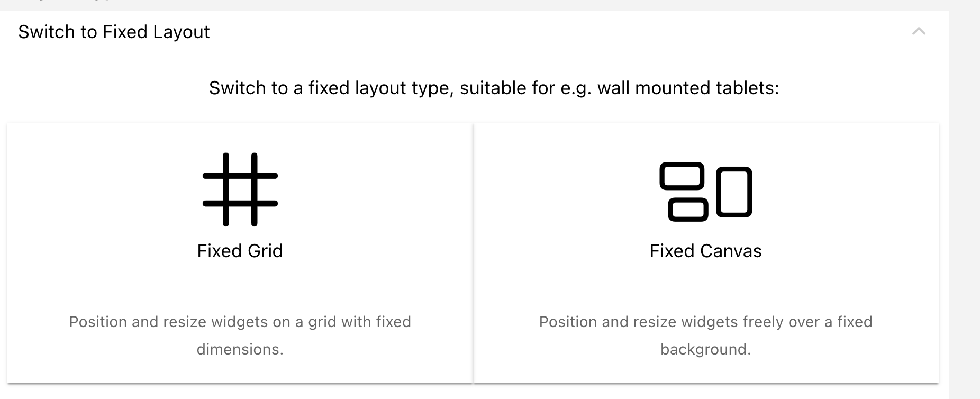Click the "Switch to a fixed layout type" instruction text

494,88
